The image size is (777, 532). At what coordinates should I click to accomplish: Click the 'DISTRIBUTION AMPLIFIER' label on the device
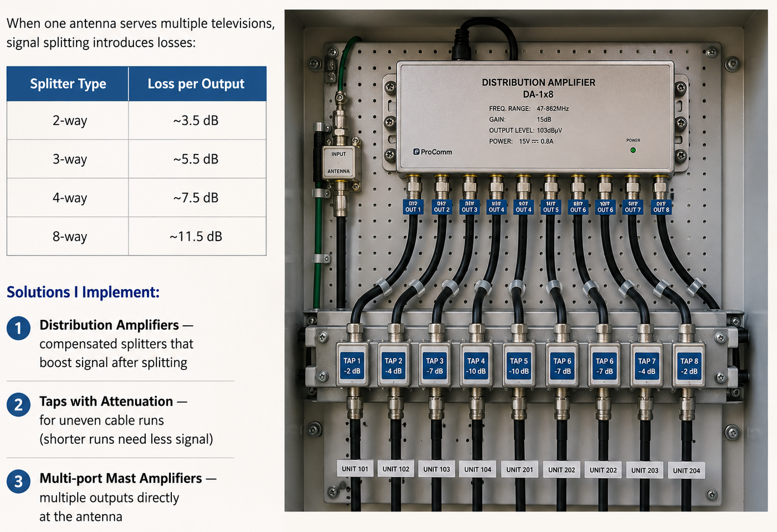point(539,82)
